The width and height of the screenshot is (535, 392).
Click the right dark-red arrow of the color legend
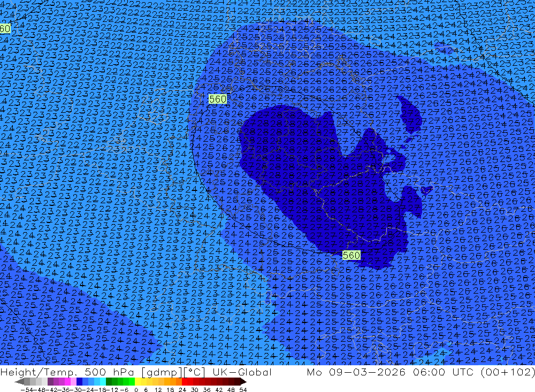point(243,382)
